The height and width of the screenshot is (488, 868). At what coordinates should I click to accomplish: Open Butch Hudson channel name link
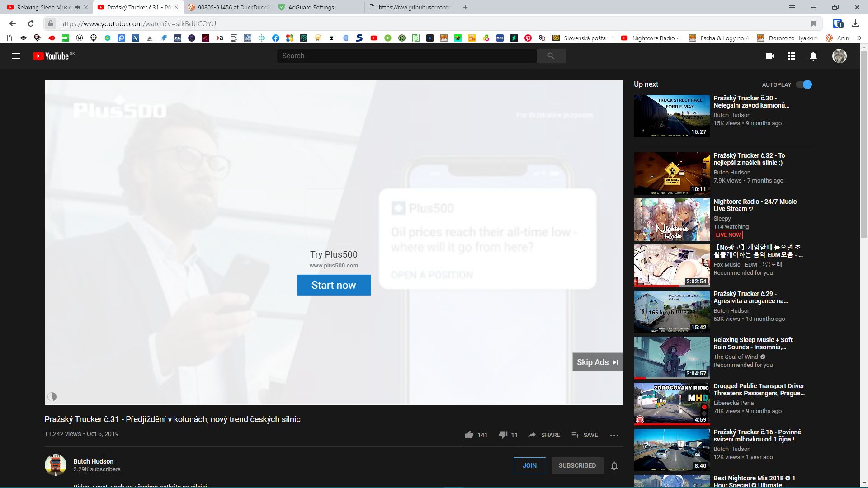pos(94,461)
